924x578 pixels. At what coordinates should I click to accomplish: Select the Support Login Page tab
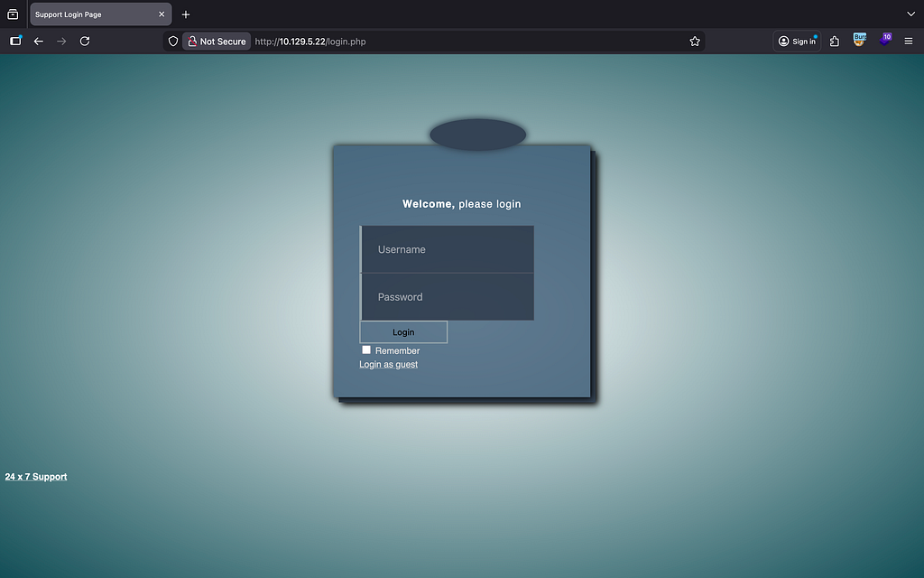[101, 14]
